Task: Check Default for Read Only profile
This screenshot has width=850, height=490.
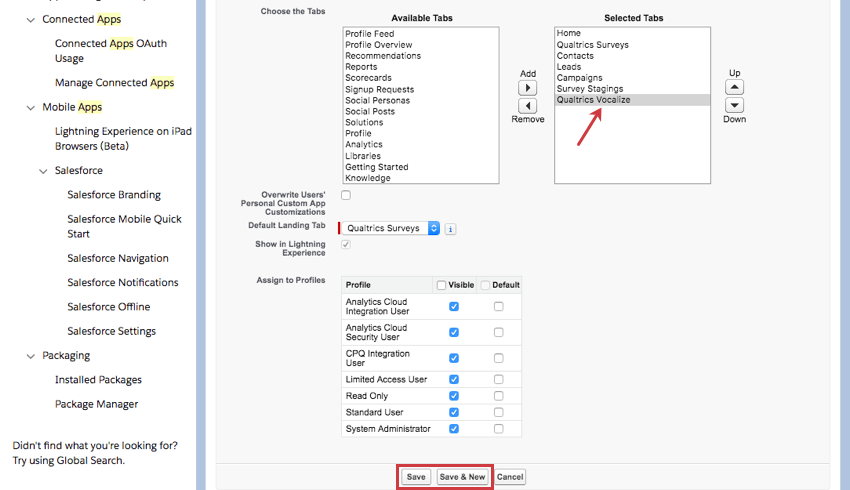Action: click(499, 396)
